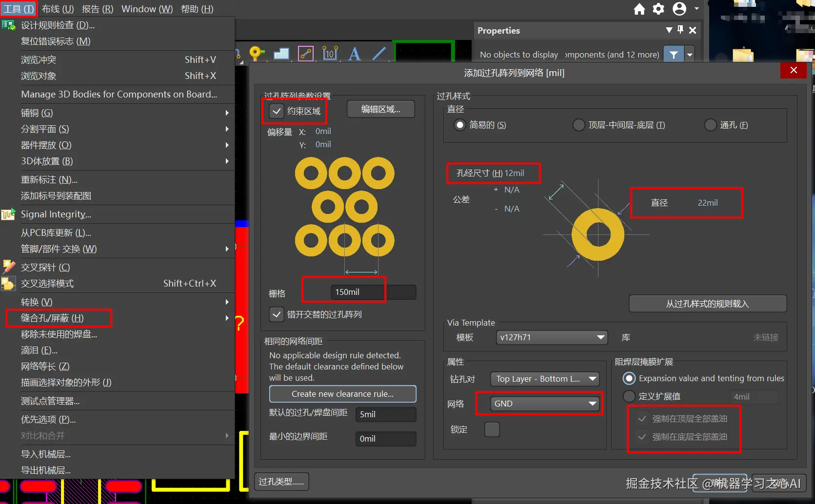815x504 pixels.
Task: Open the 钻孔对 Top Layer - Bottom dropdown
Action: (545, 379)
